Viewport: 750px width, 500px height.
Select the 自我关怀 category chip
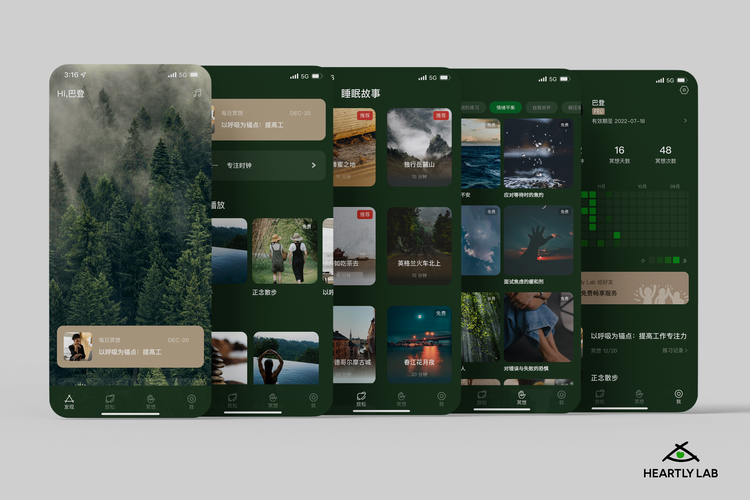coord(540,106)
